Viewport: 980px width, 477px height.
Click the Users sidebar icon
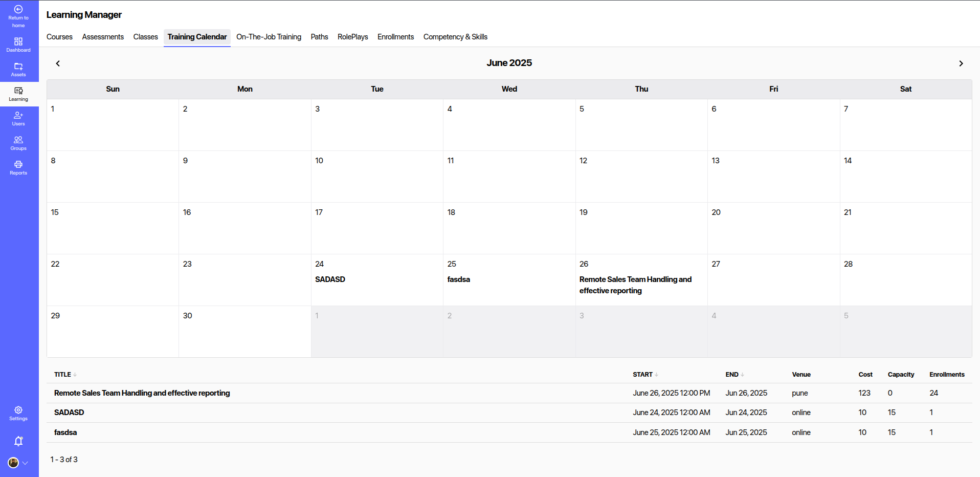tap(18, 118)
